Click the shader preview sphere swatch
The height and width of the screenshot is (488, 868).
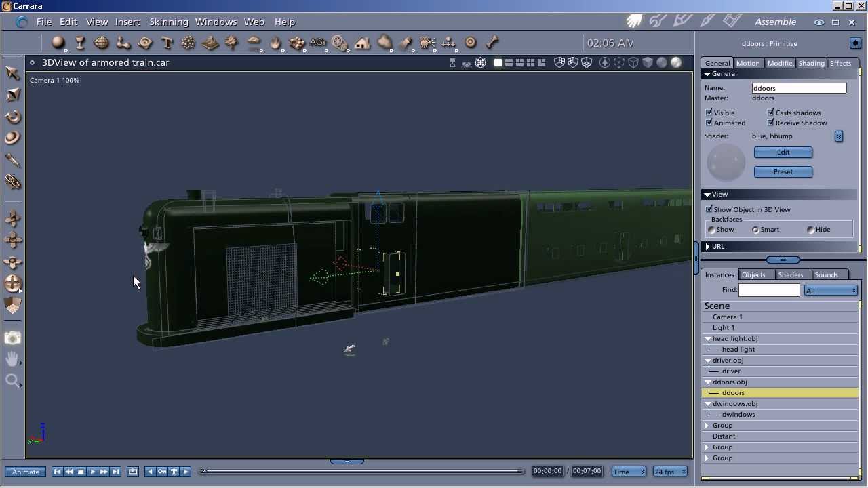tap(726, 162)
